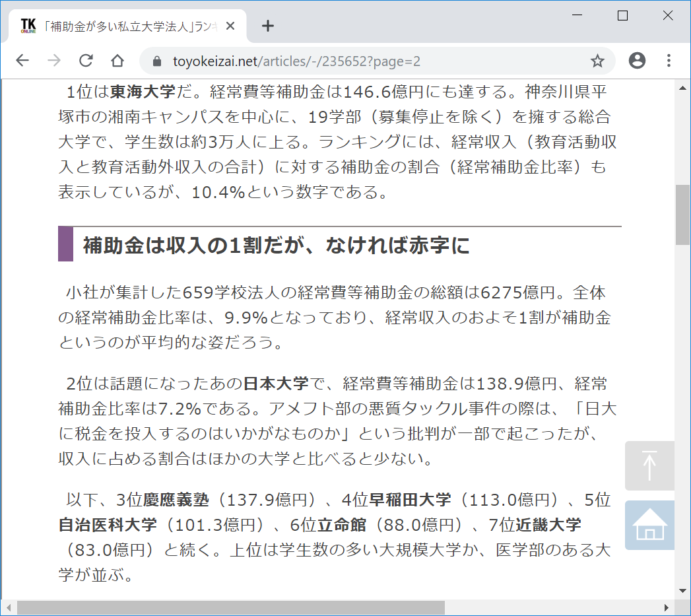This screenshot has height=616, width=691.
Task: Click the horizontal scrollbar left arrow
Action: (9, 607)
